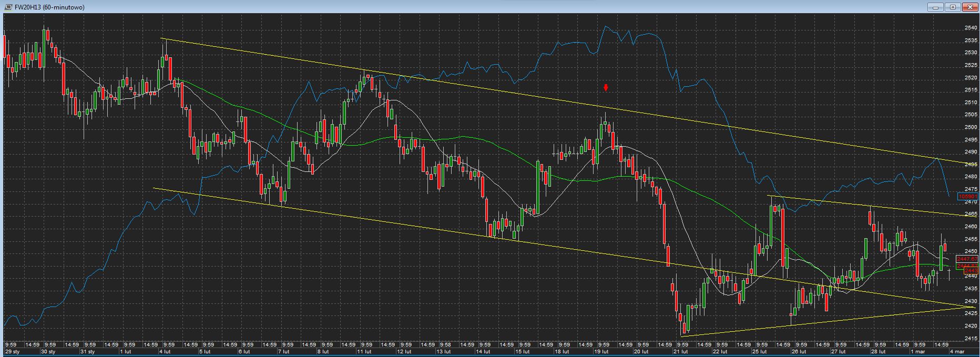Maximize the FW20H13 chart window
Viewport: 980px width, 357px height.
(x=952, y=7)
